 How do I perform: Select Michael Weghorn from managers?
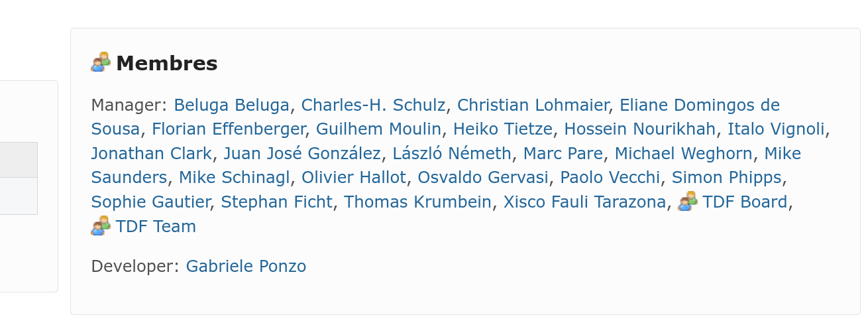[x=683, y=154]
